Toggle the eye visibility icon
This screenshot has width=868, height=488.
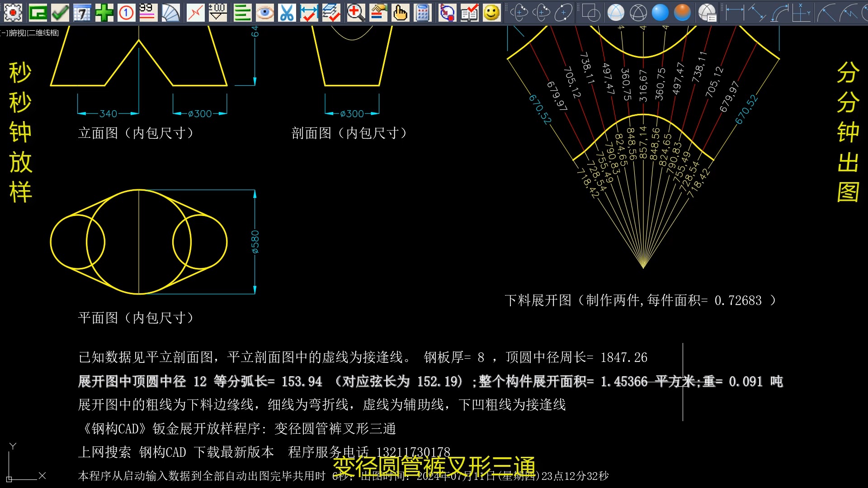tap(264, 13)
